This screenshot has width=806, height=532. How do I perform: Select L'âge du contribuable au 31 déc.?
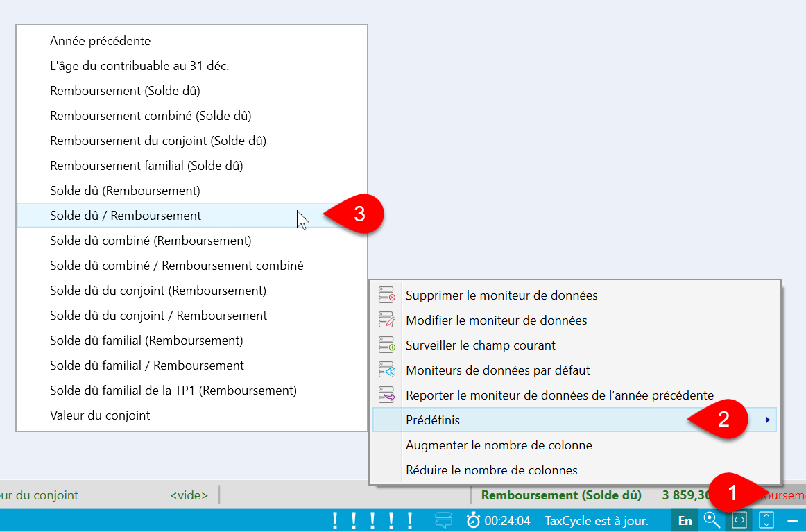point(192,66)
